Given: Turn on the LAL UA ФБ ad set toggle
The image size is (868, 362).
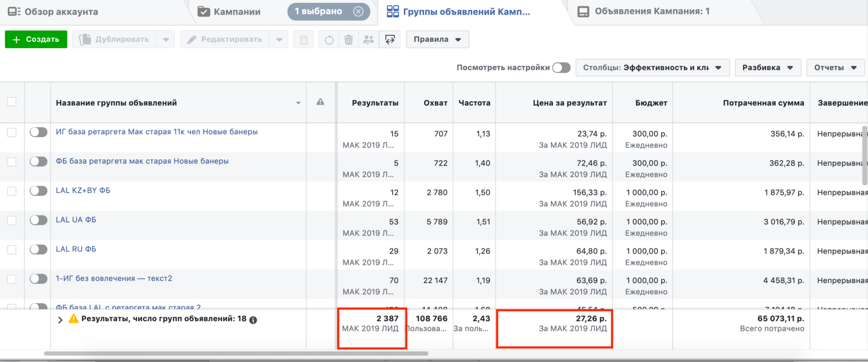Looking at the screenshot, I should [x=38, y=220].
